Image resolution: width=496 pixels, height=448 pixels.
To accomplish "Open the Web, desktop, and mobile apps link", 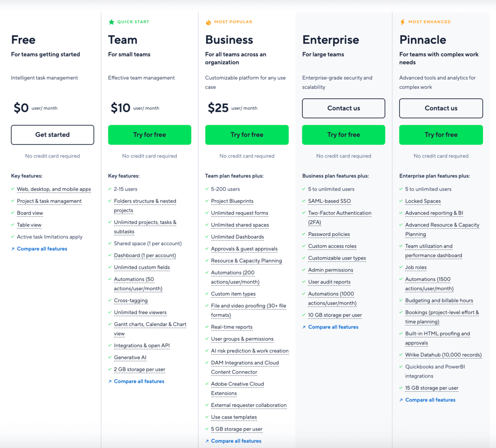I will point(54,189).
